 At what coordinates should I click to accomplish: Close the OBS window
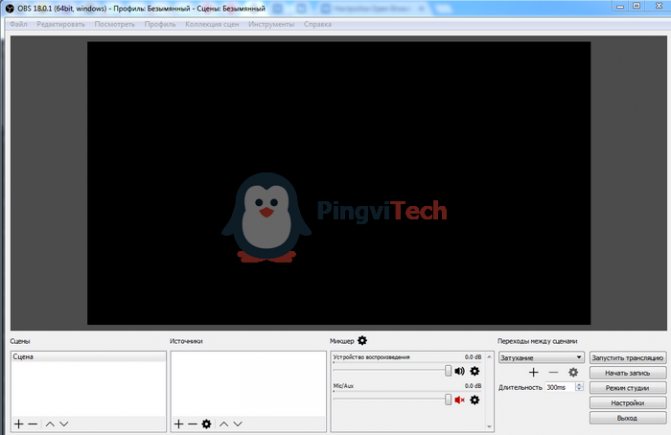659,6
